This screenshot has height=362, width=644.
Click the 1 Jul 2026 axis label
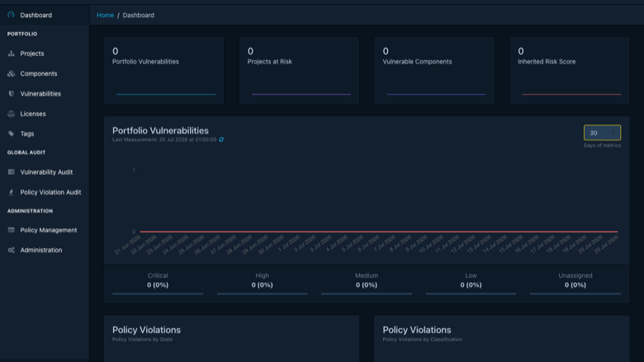[290, 244]
